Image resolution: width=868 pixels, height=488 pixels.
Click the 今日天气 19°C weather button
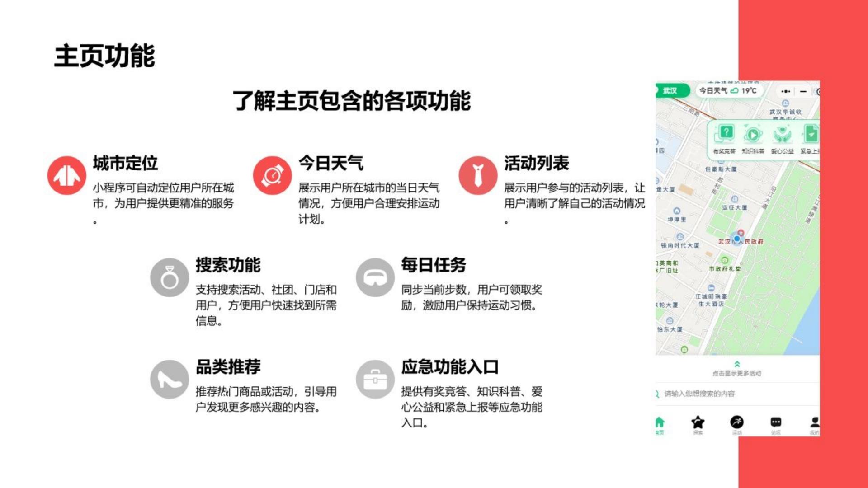coord(728,91)
